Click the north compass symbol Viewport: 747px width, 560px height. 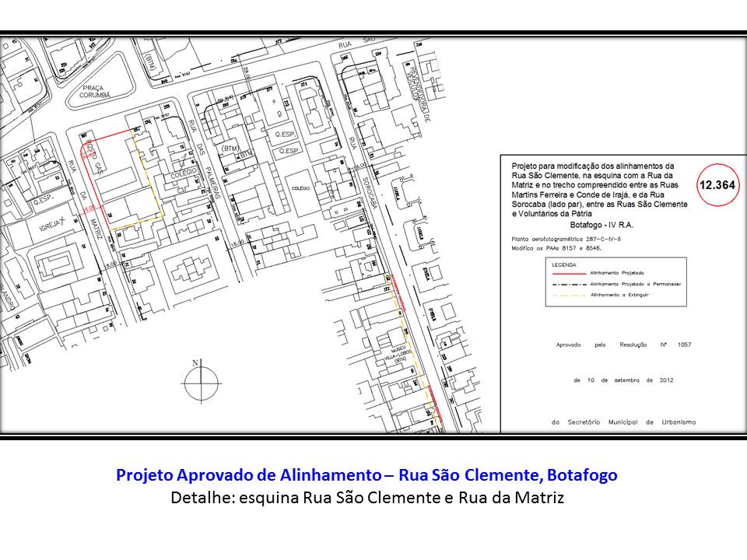click(201, 381)
